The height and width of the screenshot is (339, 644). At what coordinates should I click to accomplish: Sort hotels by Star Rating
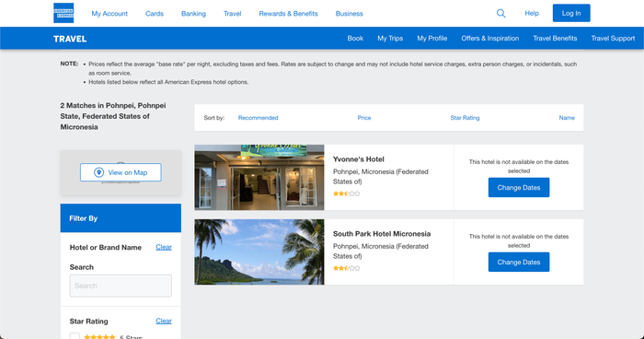pyautogui.click(x=465, y=118)
